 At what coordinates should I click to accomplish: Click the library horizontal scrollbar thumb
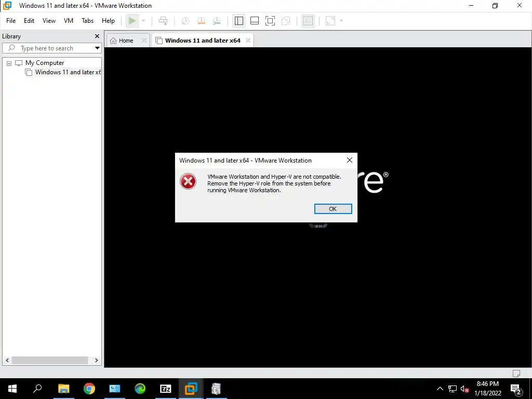(50, 361)
